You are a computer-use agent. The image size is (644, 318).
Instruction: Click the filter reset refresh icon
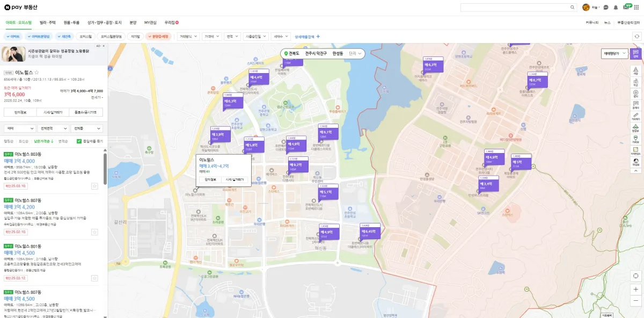pos(637,37)
